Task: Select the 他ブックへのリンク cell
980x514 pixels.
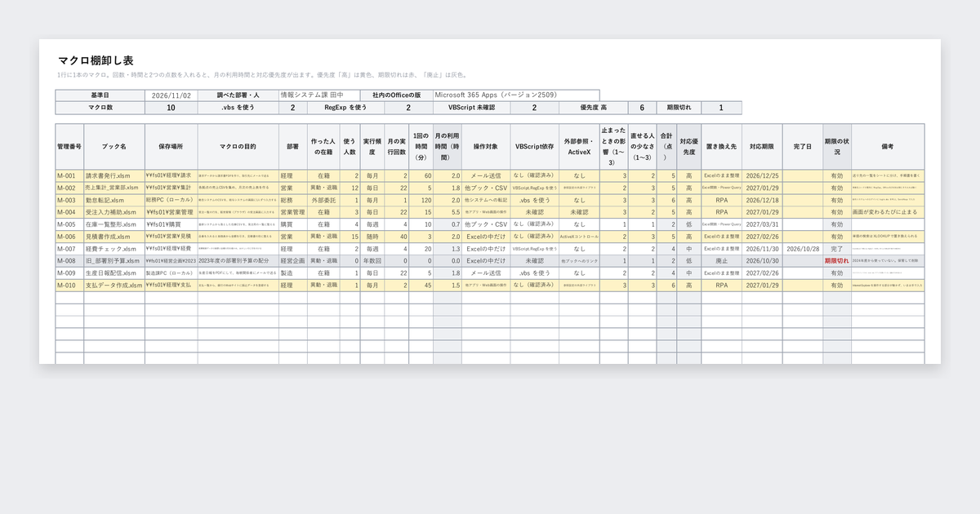Action: (x=579, y=261)
